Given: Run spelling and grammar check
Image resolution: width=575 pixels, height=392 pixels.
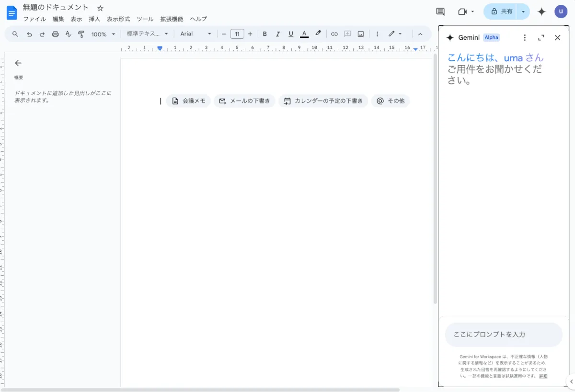Looking at the screenshot, I should point(68,34).
